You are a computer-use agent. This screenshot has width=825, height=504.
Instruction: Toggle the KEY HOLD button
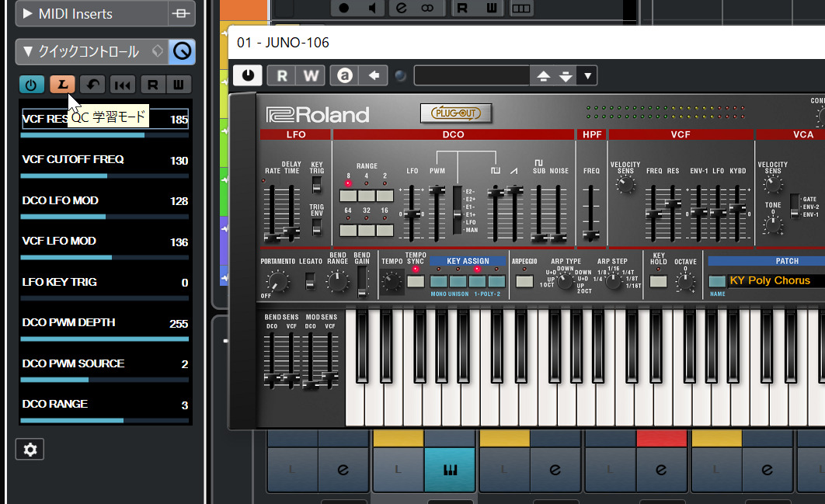(x=658, y=281)
